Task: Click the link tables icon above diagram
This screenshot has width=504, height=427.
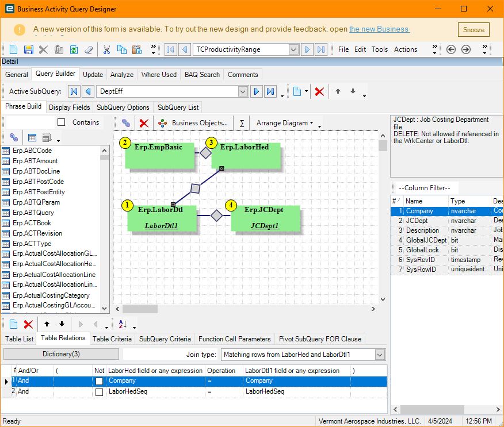Action: [x=125, y=123]
